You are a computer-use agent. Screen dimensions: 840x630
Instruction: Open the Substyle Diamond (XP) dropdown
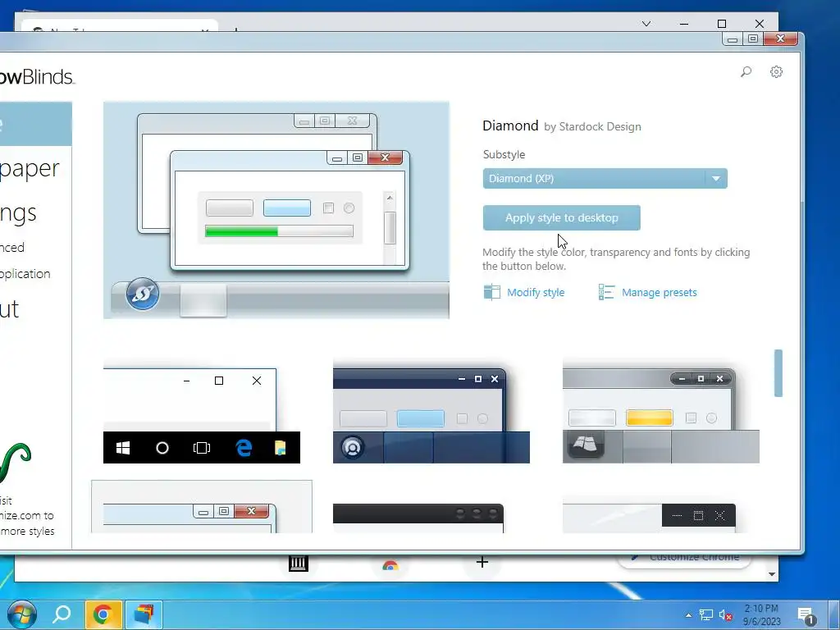605,178
